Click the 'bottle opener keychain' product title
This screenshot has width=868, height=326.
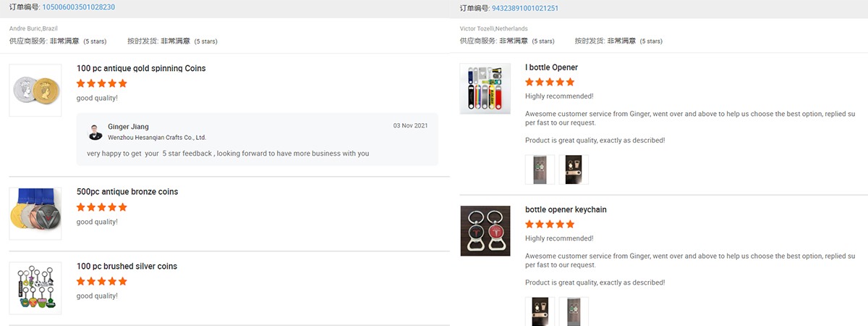click(x=566, y=209)
